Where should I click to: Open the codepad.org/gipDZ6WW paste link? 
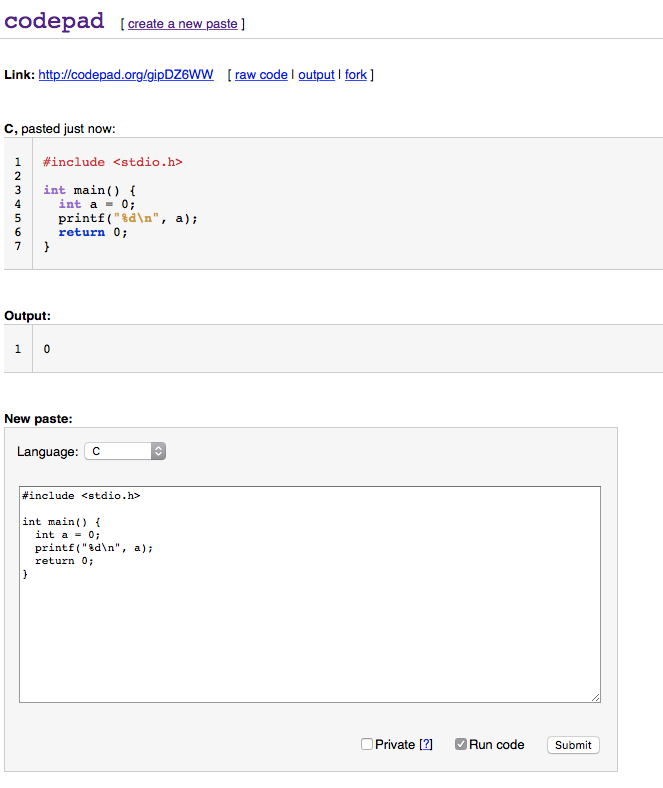(x=126, y=75)
